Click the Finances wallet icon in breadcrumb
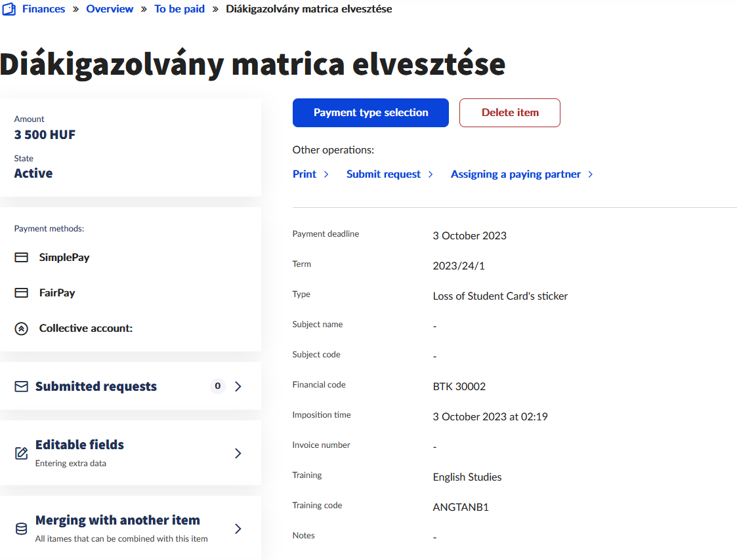The width and height of the screenshot is (737, 560). 9,9
